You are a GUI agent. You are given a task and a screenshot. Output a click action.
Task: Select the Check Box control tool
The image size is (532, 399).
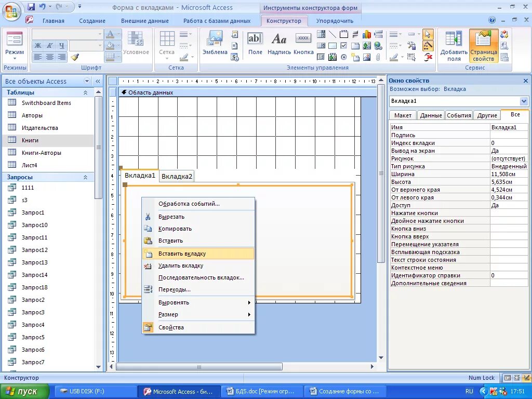[x=344, y=46]
